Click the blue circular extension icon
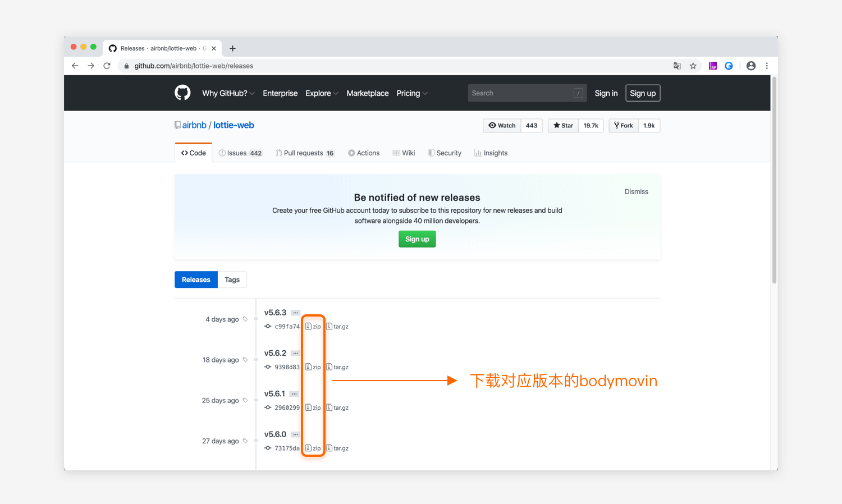This screenshot has height=504, width=842. tap(729, 66)
